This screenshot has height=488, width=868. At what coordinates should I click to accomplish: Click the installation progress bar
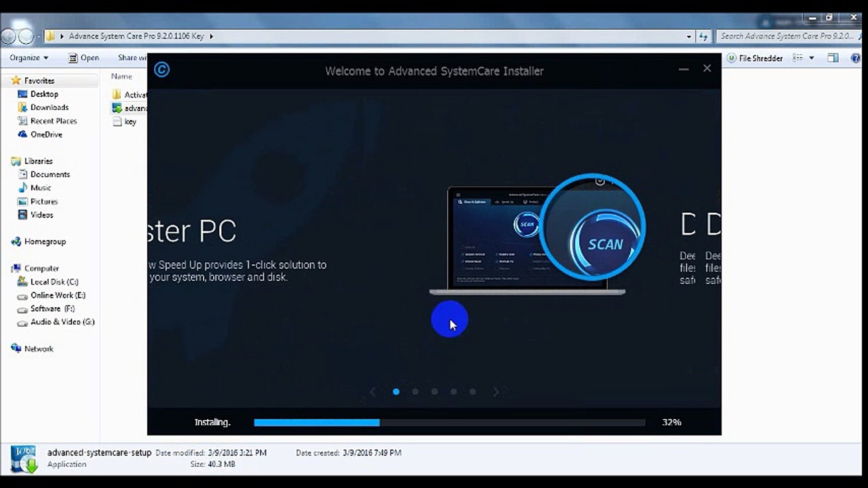pyautogui.click(x=449, y=422)
